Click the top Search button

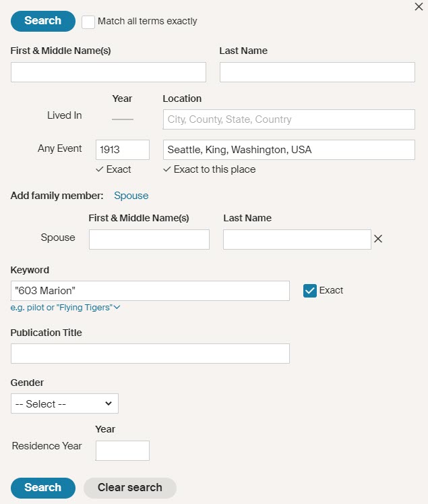(43, 21)
